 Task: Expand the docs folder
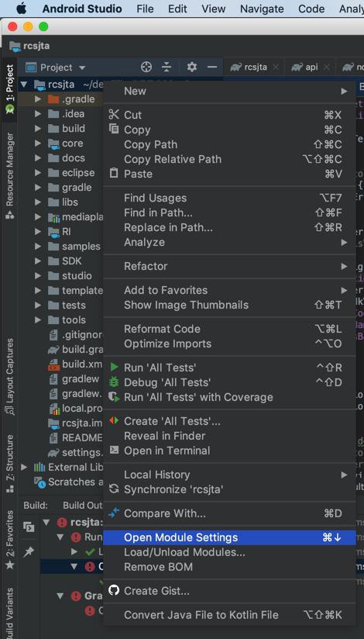tap(38, 157)
